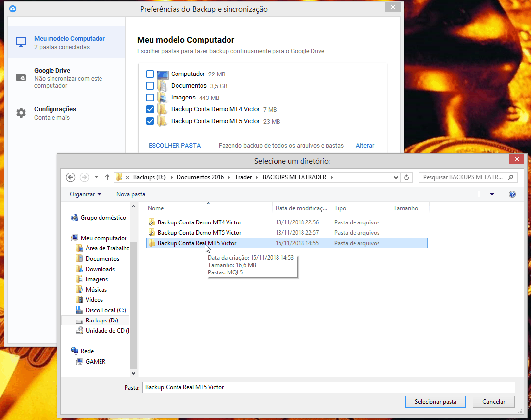
Task: Open the Configurações gear icon
Action: coord(21,113)
